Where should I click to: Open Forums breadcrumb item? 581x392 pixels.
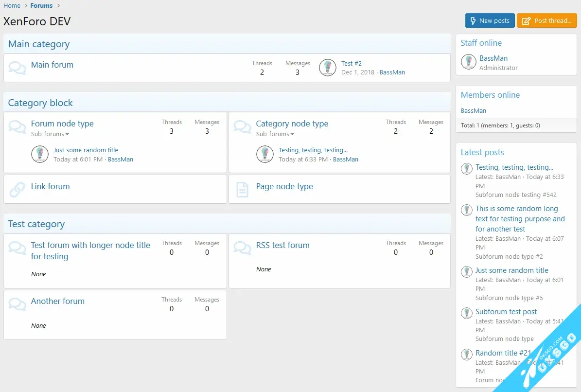41,6
